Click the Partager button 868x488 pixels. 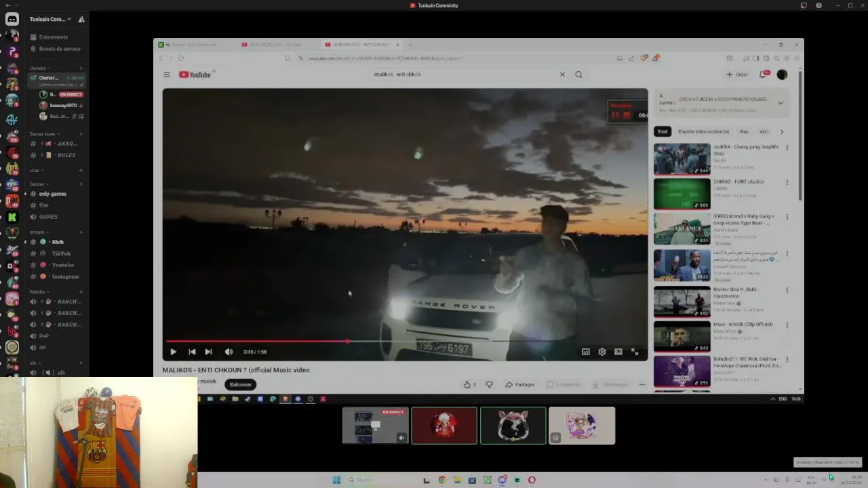pyautogui.click(x=520, y=384)
